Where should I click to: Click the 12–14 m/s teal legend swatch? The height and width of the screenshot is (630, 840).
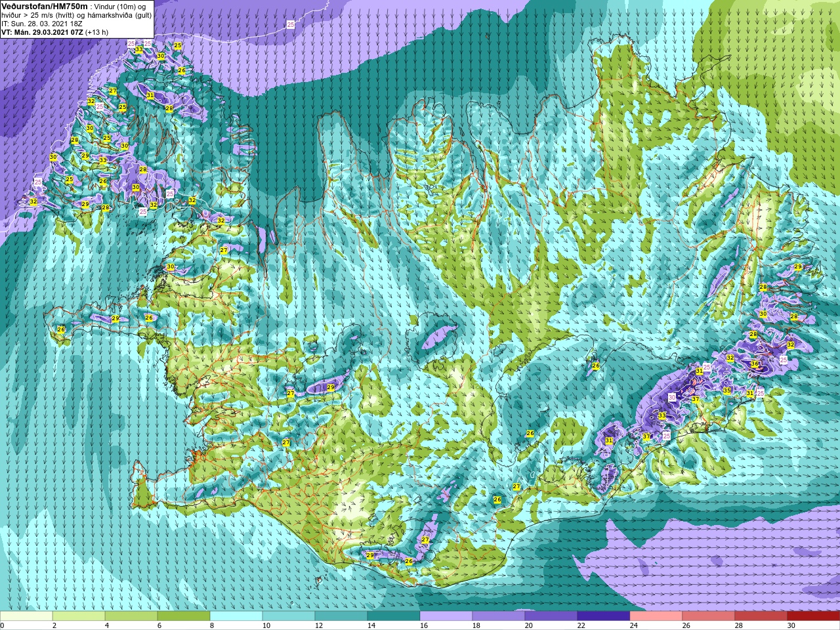point(341,616)
